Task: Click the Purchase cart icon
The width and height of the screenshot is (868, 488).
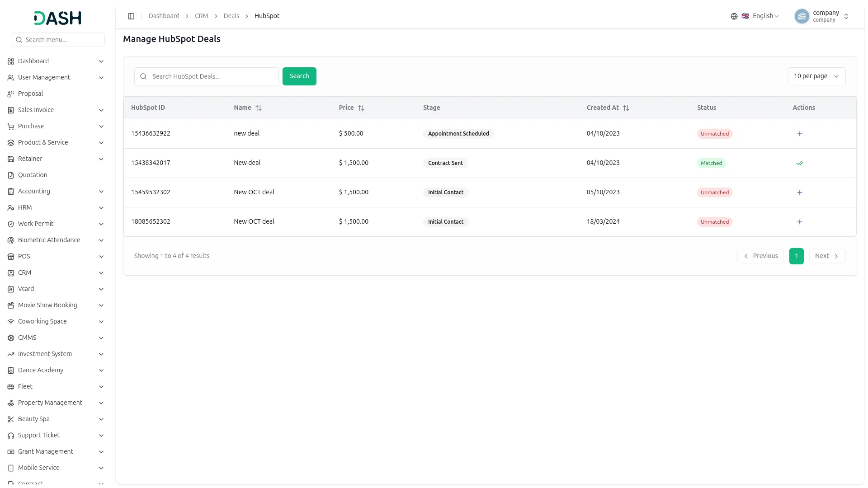Action: coord(11,127)
